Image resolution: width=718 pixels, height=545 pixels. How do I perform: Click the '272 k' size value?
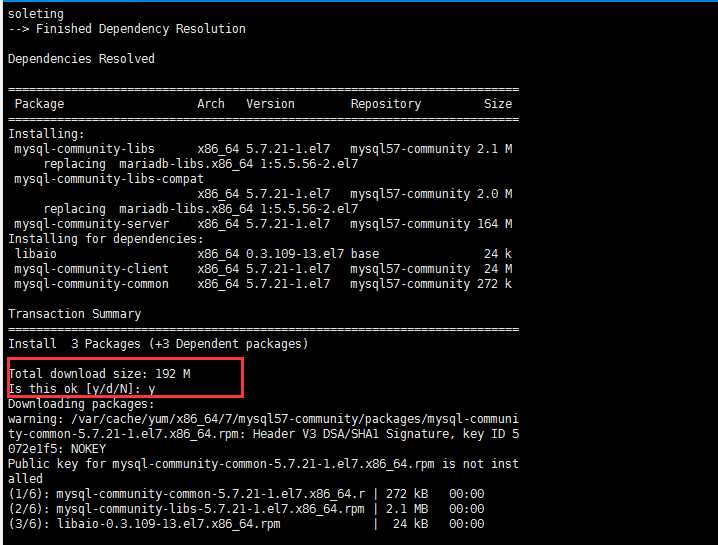tap(495, 284)
